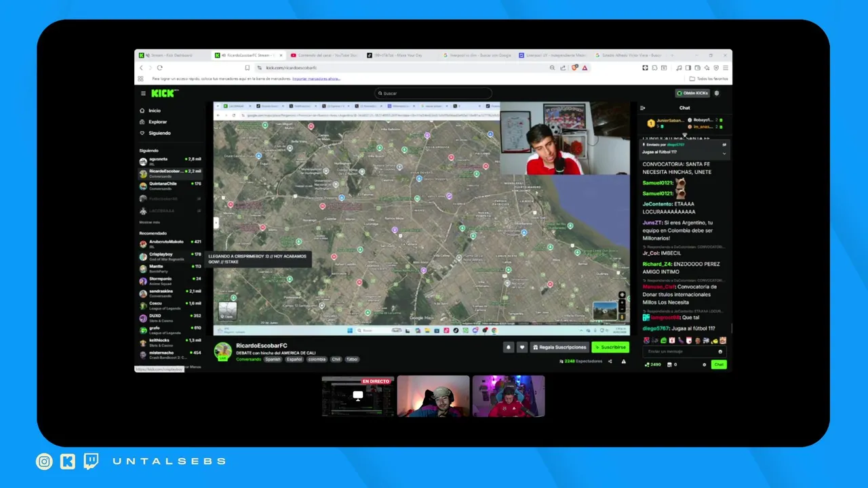This screenshot has height=488, width=868.
Task: Click the green Suscribirse button
Action: 610,347
